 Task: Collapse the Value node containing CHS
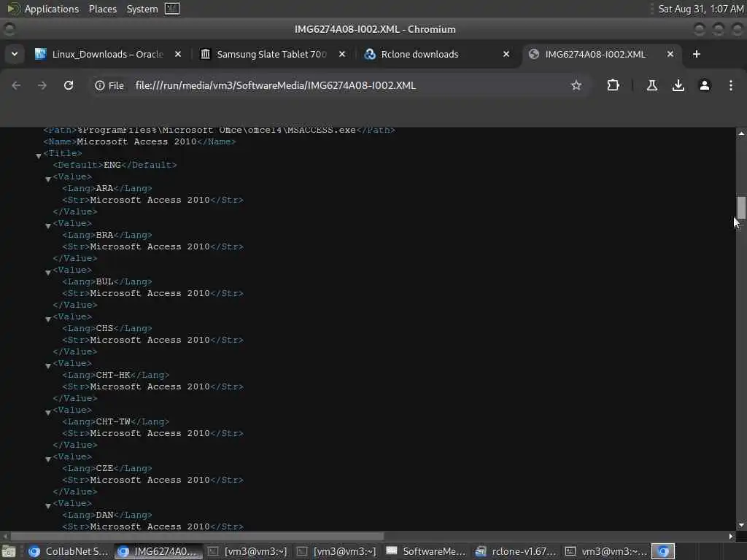pyautogui.click(x=48, y=319)
